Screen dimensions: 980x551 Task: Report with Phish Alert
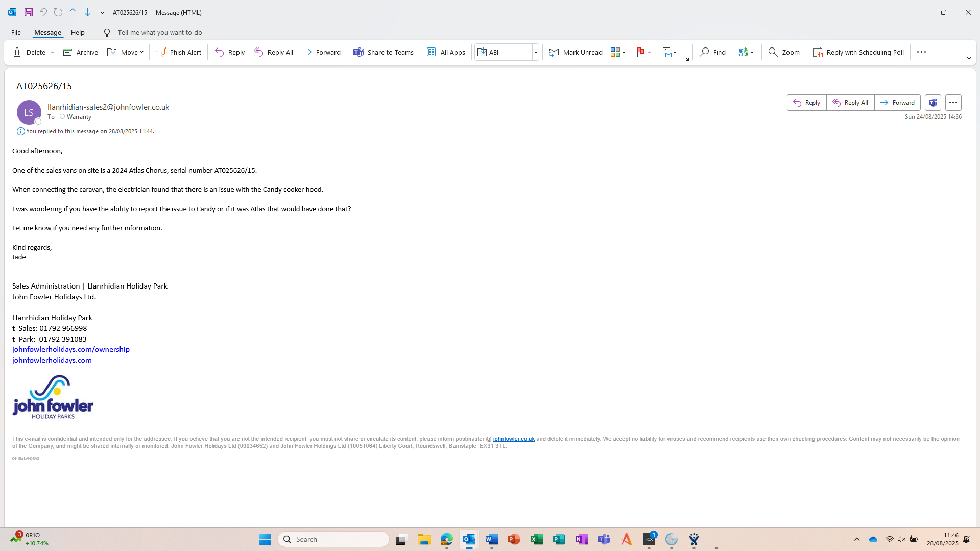point(179,52)
